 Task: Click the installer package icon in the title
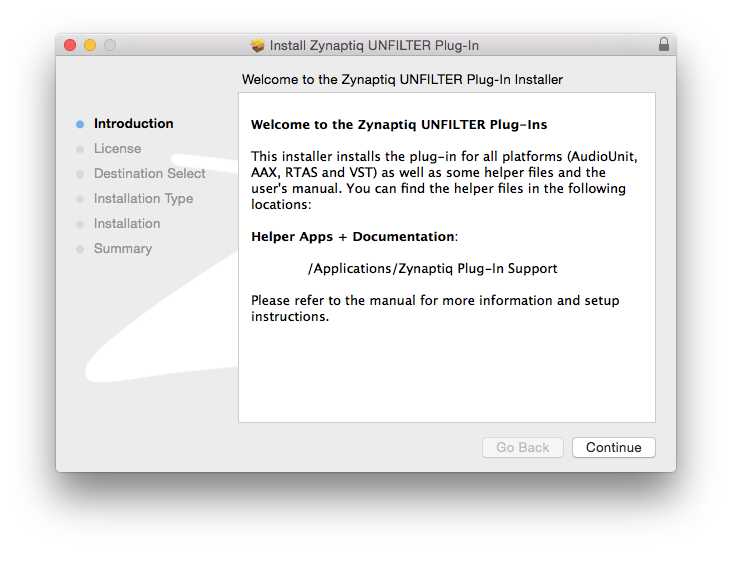(258, 46)
